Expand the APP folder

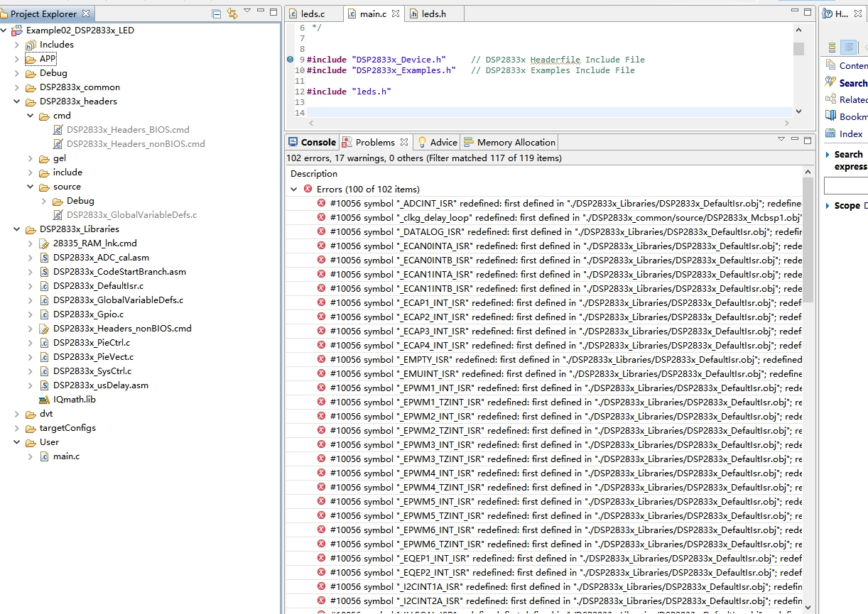pos(17,59)
